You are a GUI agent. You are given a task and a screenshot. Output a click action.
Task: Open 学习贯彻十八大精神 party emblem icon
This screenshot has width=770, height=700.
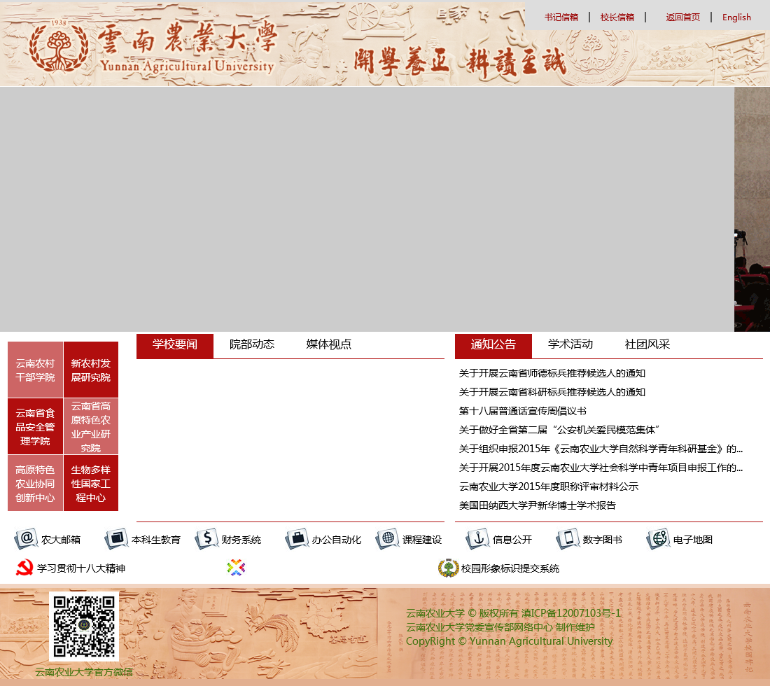(23, 568)
